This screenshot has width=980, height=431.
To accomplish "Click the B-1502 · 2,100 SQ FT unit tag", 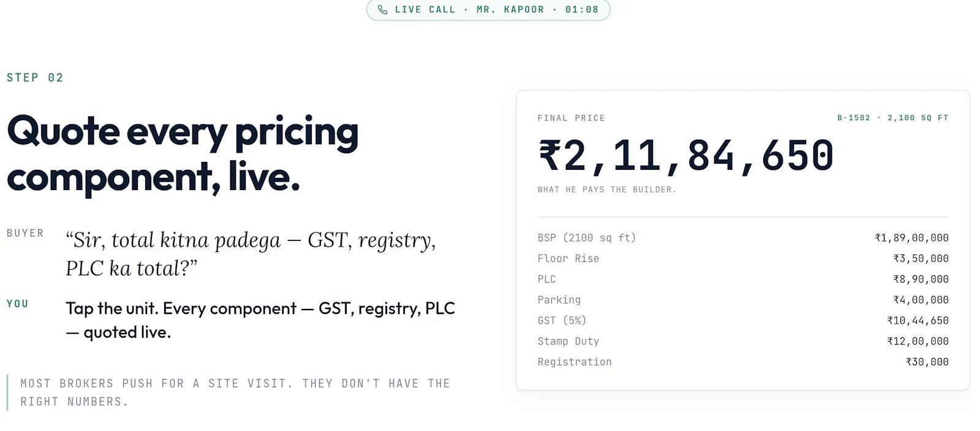I will pyautogui.click(x=892, y=118).
